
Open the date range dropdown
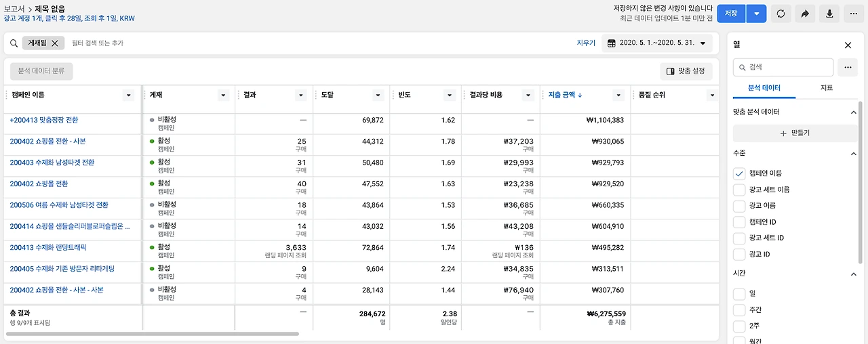(657, 43)
